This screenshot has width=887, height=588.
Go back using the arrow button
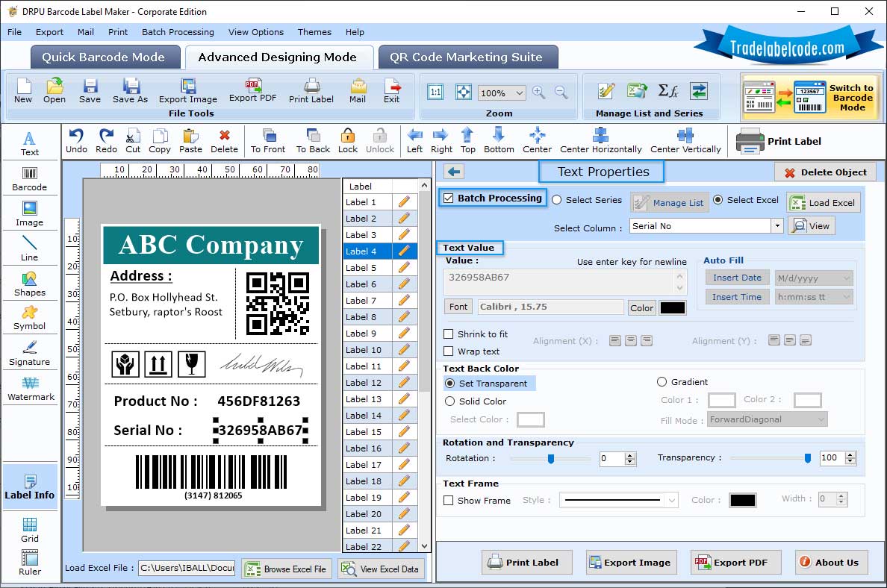click(x=454, y=172)
